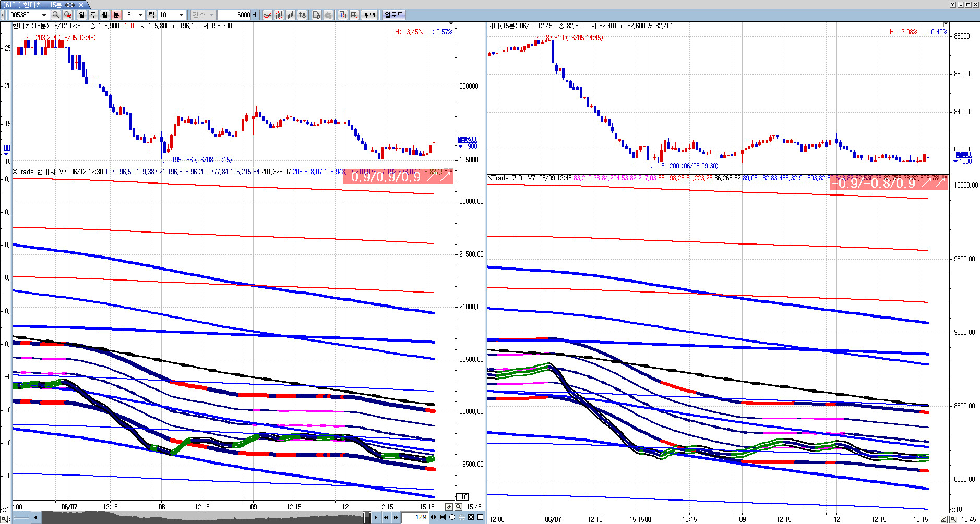Click the stock search magnifier icon

pyautogui.click(x=56, y=15)
